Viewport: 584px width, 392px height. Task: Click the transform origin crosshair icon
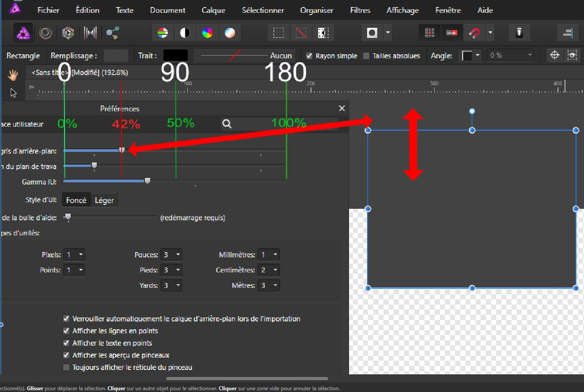[555, 55]
